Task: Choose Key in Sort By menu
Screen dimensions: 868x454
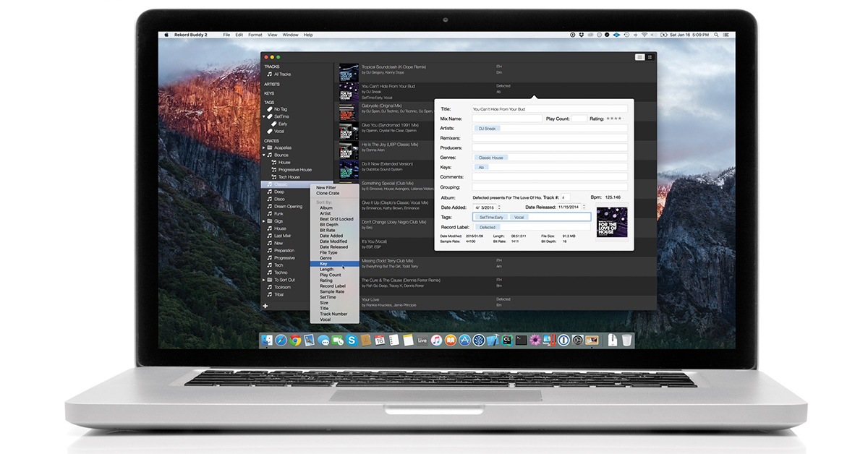Action: click(323, 264)
